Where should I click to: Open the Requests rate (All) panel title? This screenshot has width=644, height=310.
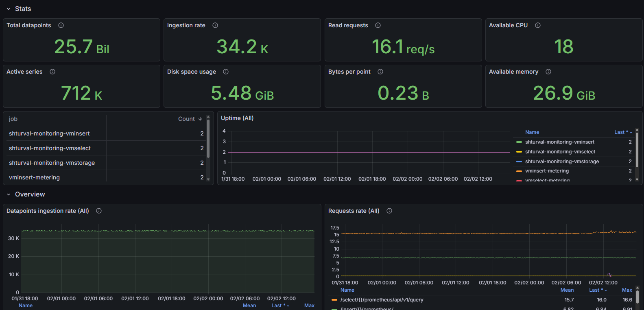[x=354, y=211]
